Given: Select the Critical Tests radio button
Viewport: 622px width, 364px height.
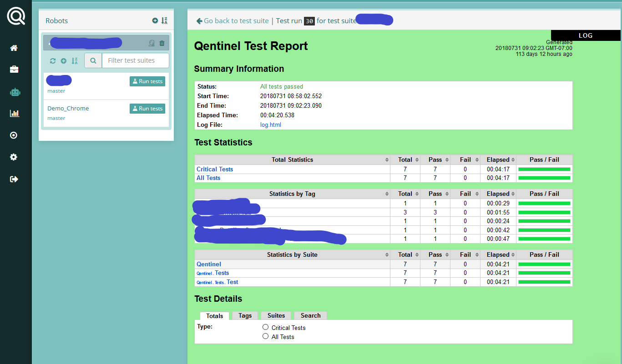Looking at the screenshot, I should tap(265, 327).
